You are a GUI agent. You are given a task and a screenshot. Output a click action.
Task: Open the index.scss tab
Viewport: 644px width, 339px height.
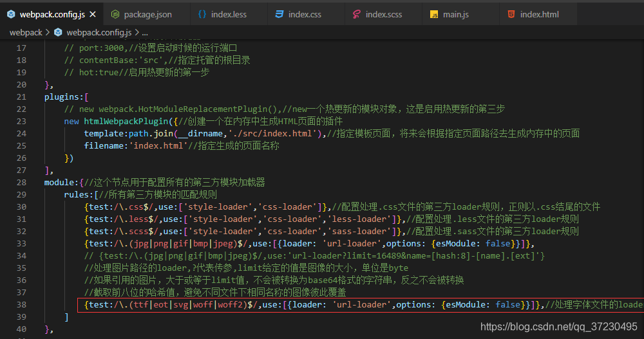[384, 14]
